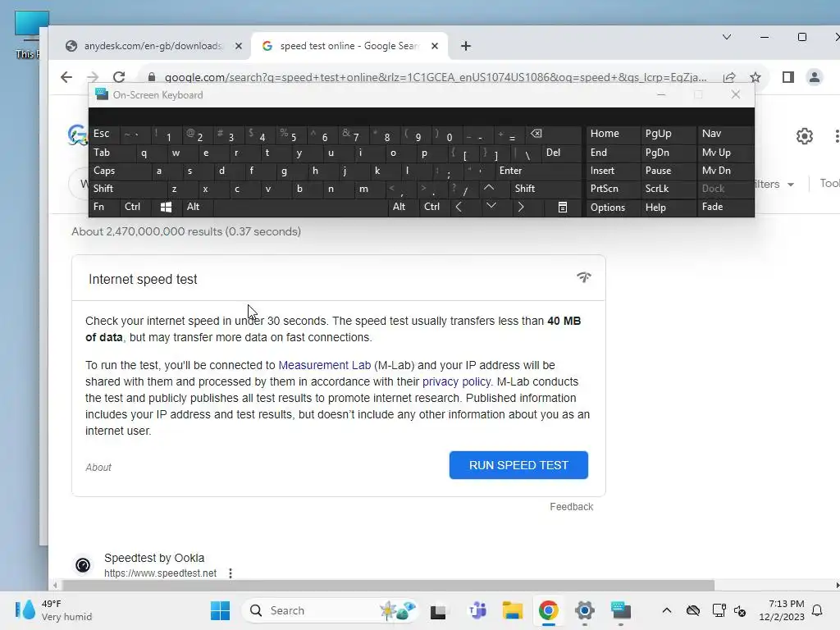840x630 pixels.
Task: Click the Speedtest by Ookla favicon
Action: 83,564
